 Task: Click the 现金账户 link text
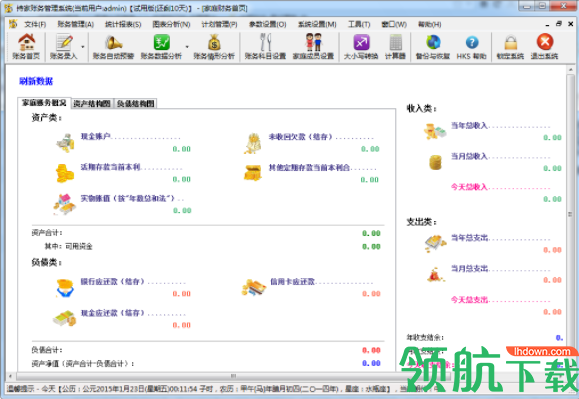point(95,136)
